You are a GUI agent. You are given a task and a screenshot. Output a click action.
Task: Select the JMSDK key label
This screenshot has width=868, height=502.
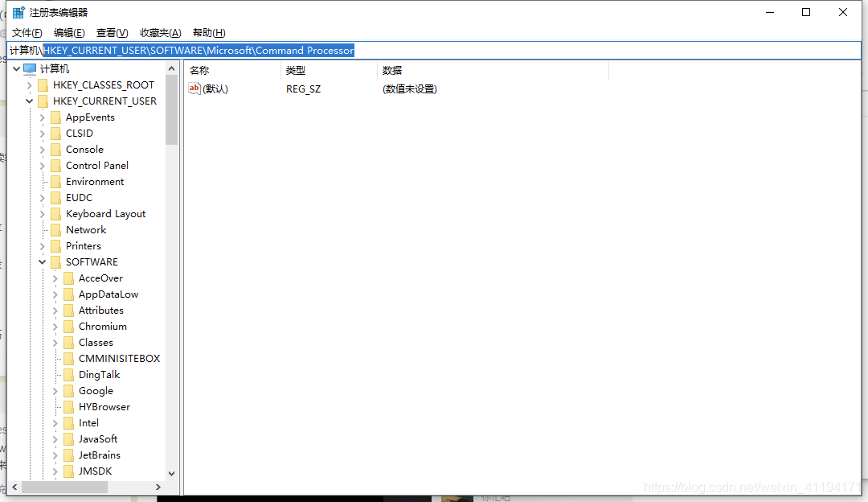pyautogui.click(x=95, y=471)
